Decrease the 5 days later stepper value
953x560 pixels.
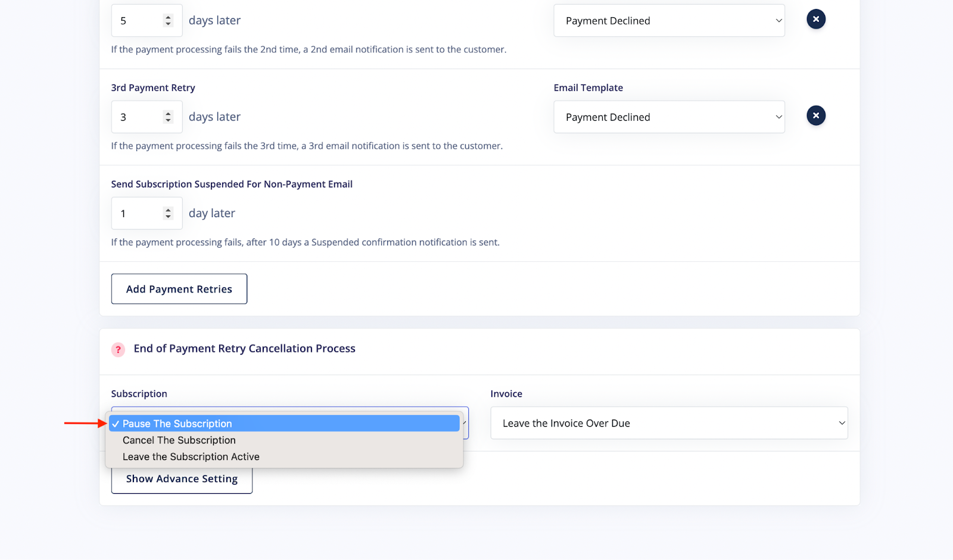pos(168,24)
